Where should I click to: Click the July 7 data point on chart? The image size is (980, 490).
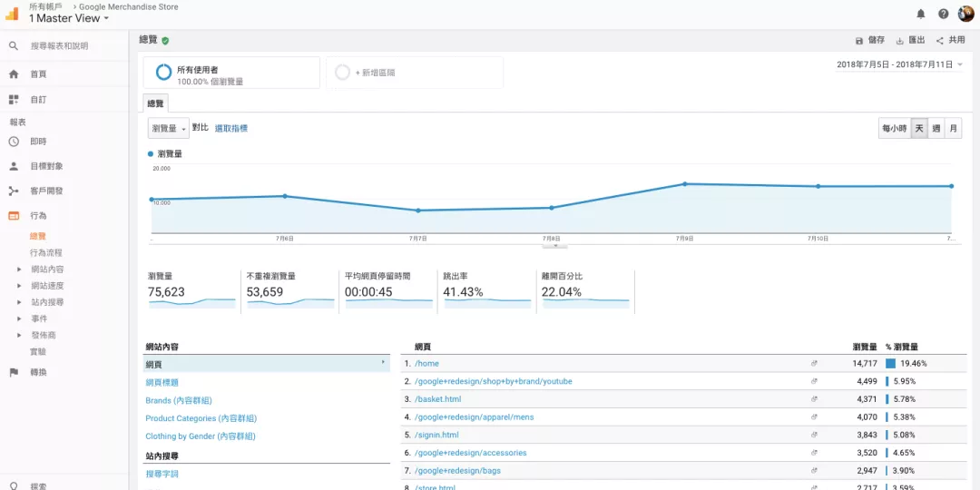coord(418,211)
